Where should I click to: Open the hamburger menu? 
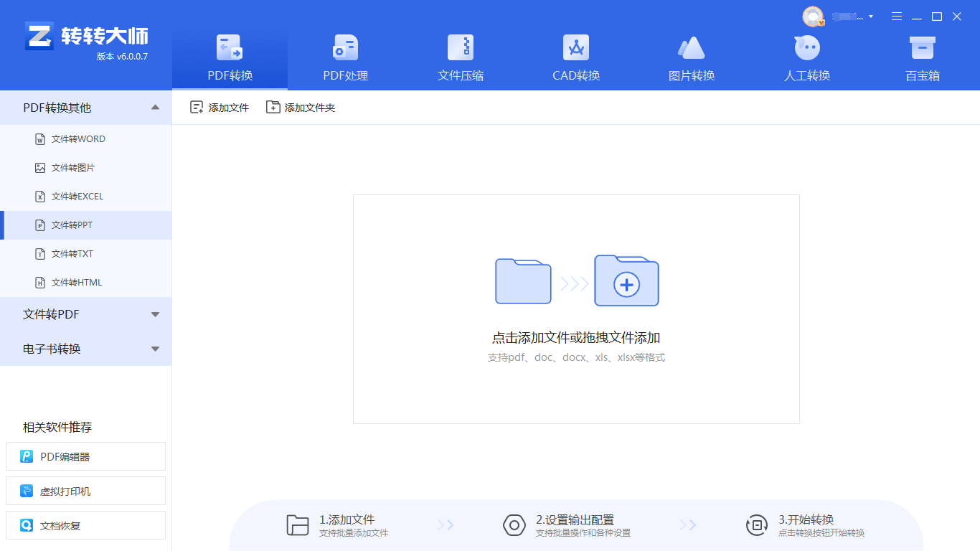coord(896,16)
